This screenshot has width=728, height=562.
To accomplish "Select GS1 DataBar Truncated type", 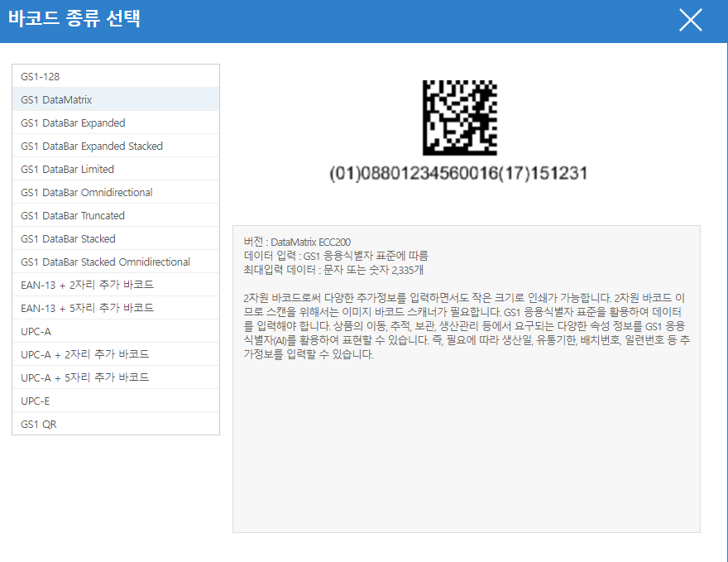I will coord(116,215).
